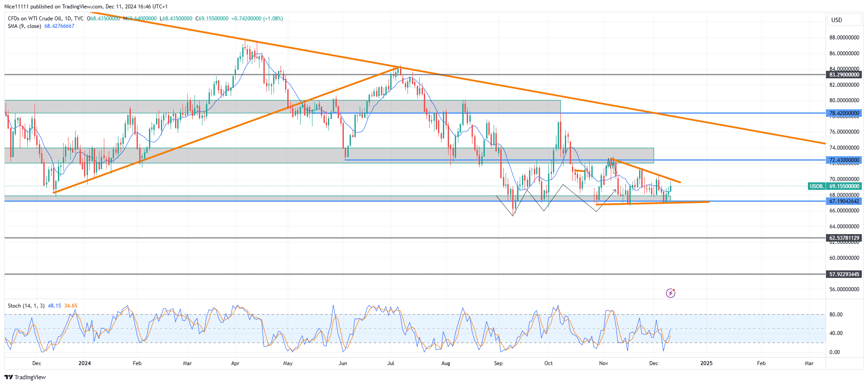Select the 57.92293445 price level label
Image resolution: width=868 pixels, height=385 pixels.
pyautogui.click(x=844, y=274)
